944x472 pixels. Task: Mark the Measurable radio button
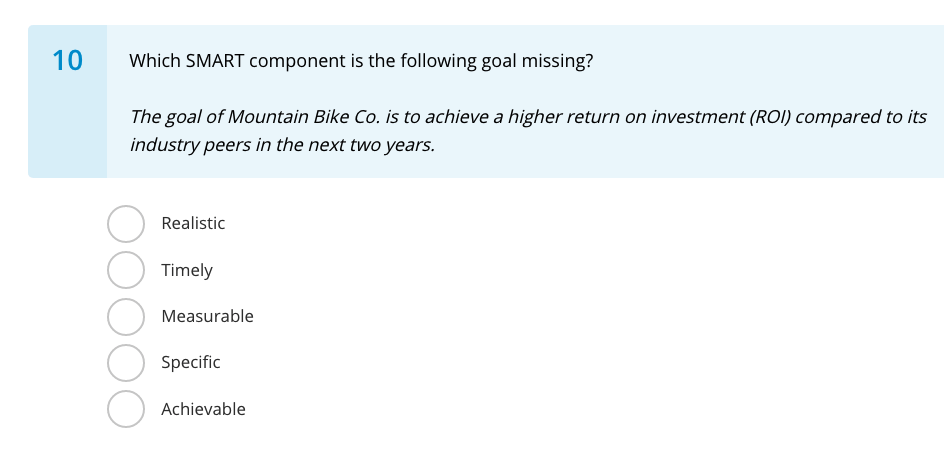tap(125, 316)
